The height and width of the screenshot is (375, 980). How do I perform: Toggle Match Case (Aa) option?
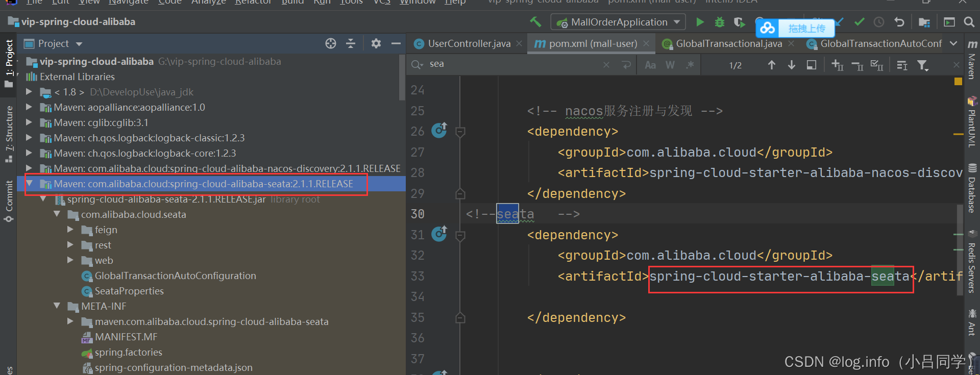click(x=650, y=65)
